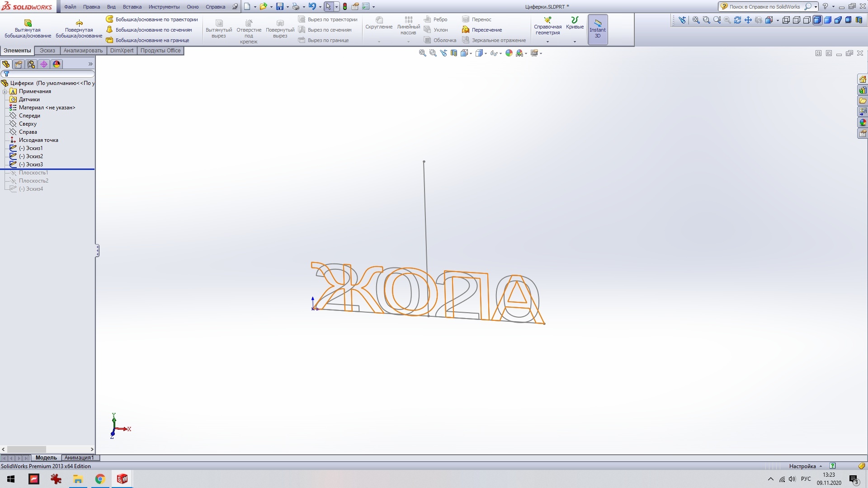Click the Pan arrows icon
The width and height of the screenshot is (868, 488).
[x=748, y=20]
